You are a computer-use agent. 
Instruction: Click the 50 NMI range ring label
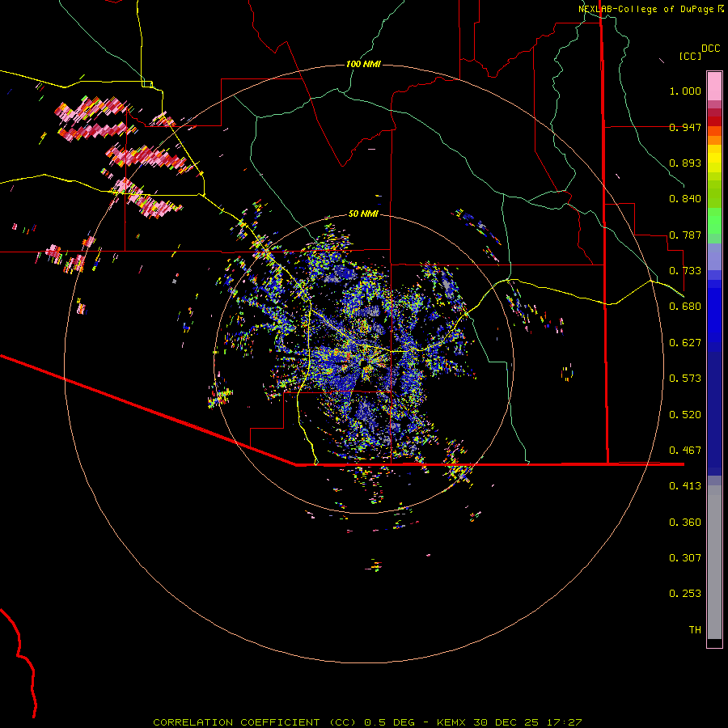point(363,214)
